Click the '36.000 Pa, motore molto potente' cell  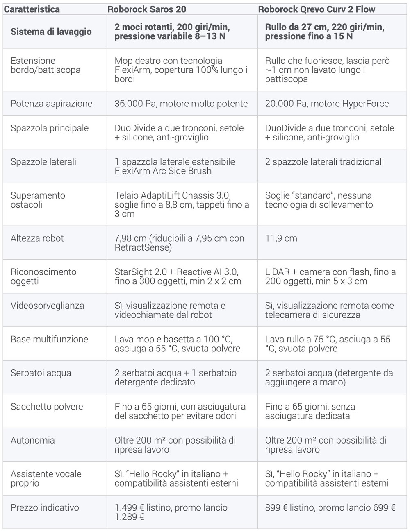coord(181,104)
